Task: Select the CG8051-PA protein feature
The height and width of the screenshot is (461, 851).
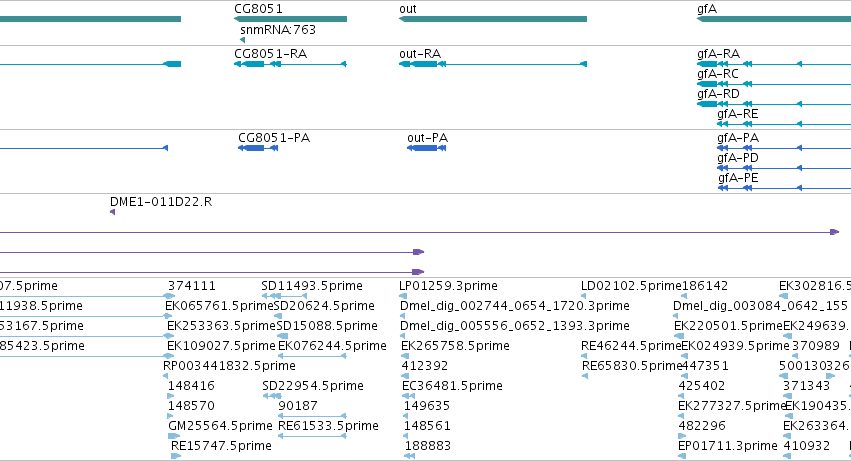Action: 258,148
